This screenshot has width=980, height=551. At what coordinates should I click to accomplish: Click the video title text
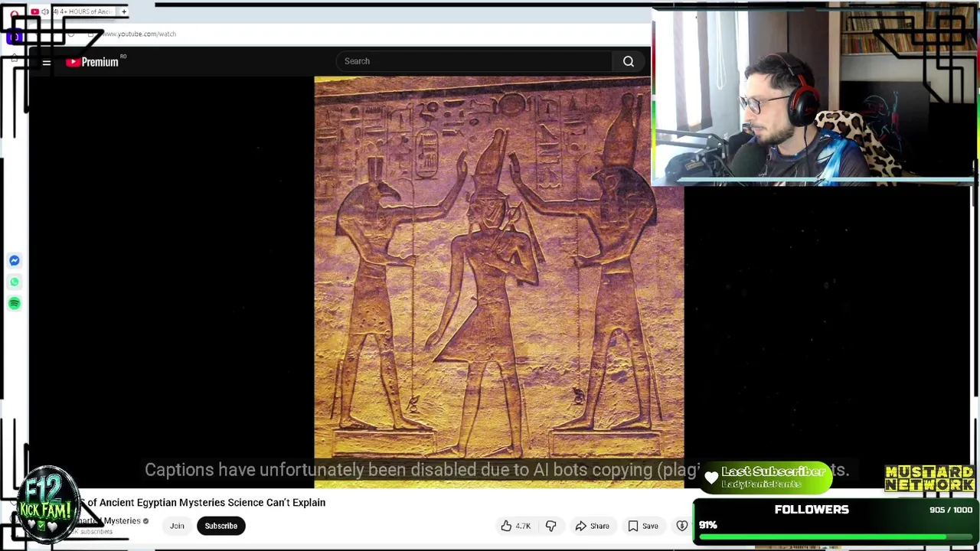click(205, 503)
